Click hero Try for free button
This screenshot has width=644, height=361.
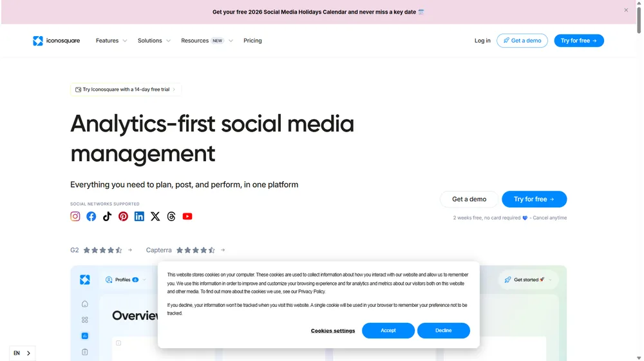tap(534, 199)
